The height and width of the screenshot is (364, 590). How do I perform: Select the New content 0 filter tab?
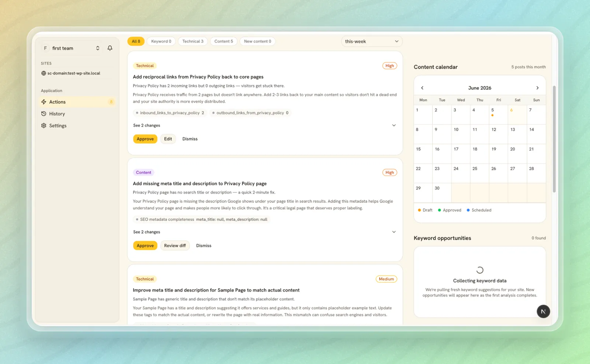(257, 41)
